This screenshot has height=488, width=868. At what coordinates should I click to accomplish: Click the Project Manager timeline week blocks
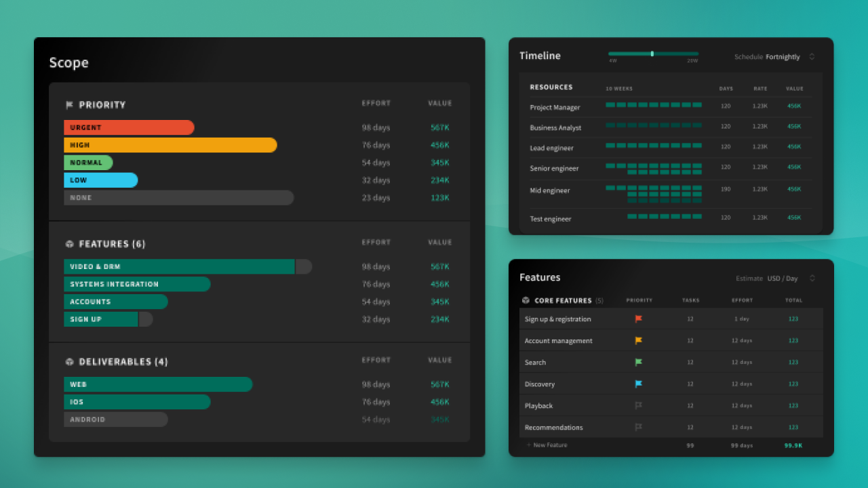coord(654,105)
